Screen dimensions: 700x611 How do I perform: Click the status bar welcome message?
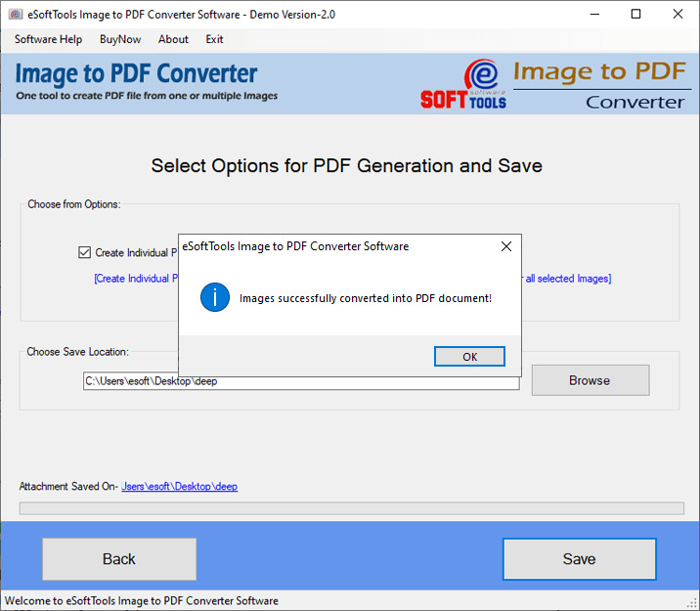[142, 600]
